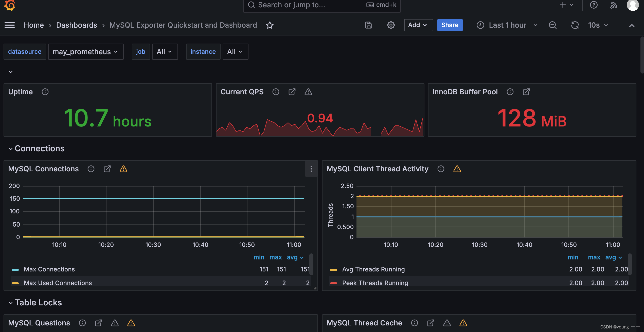The height and width of the screenshot is (332, 644).
Task: Open MySQL Connections external link icon
Action: tap(107, 169)
